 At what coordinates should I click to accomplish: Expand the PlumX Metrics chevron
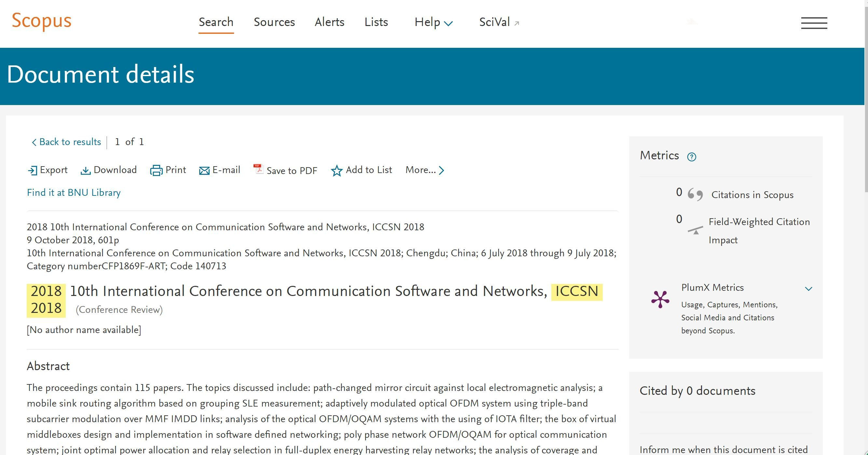click(808, 288)
